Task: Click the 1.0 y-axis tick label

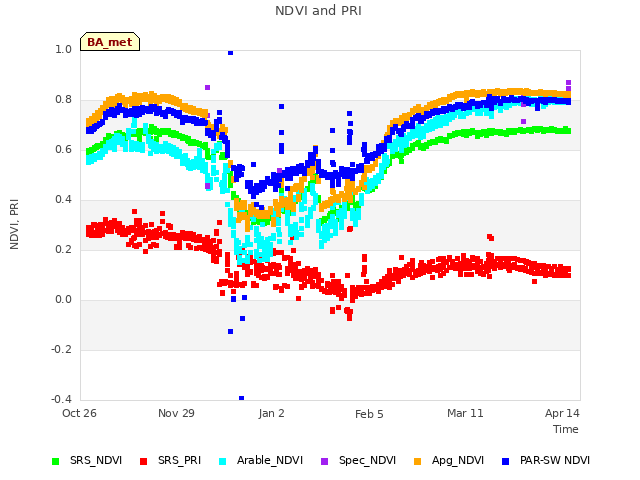Action: pos(63,50)
